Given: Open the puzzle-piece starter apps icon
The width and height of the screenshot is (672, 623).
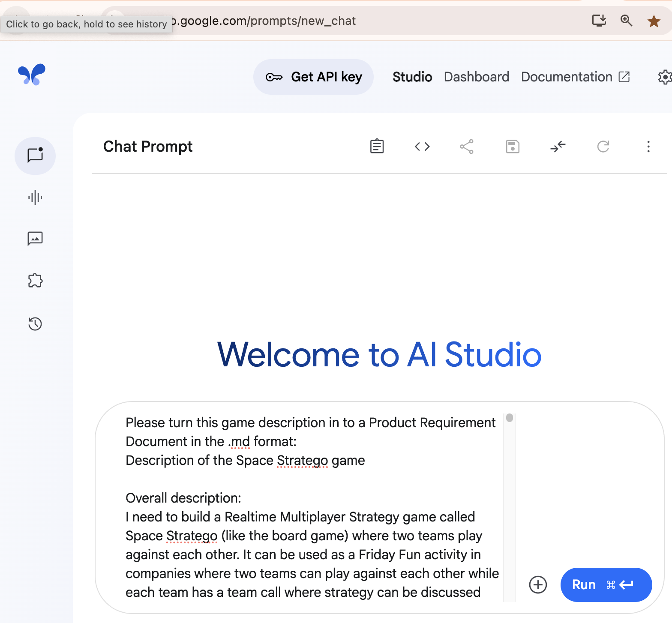Looking at the screenshot, I should (x=35, y=281).
